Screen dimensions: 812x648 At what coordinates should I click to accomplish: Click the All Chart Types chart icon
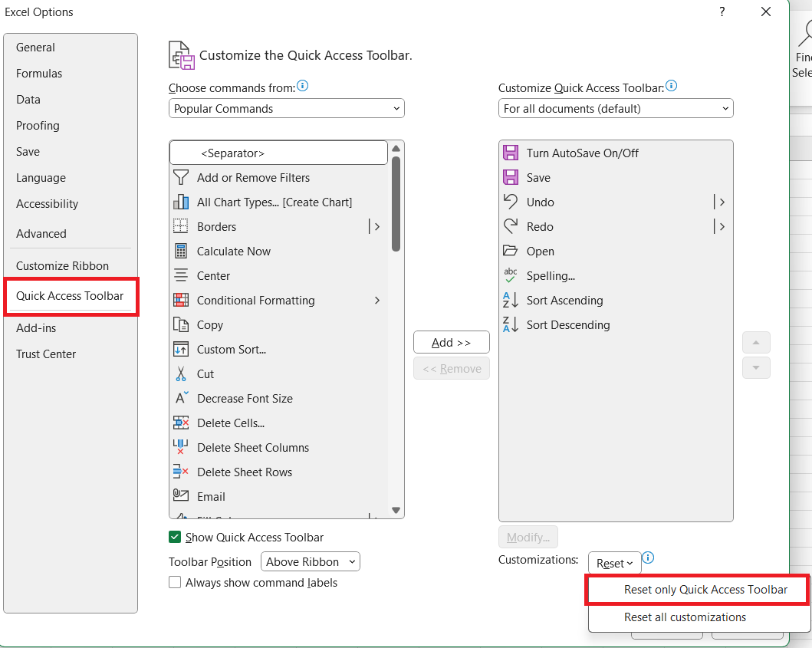click(x=181, y=202)
